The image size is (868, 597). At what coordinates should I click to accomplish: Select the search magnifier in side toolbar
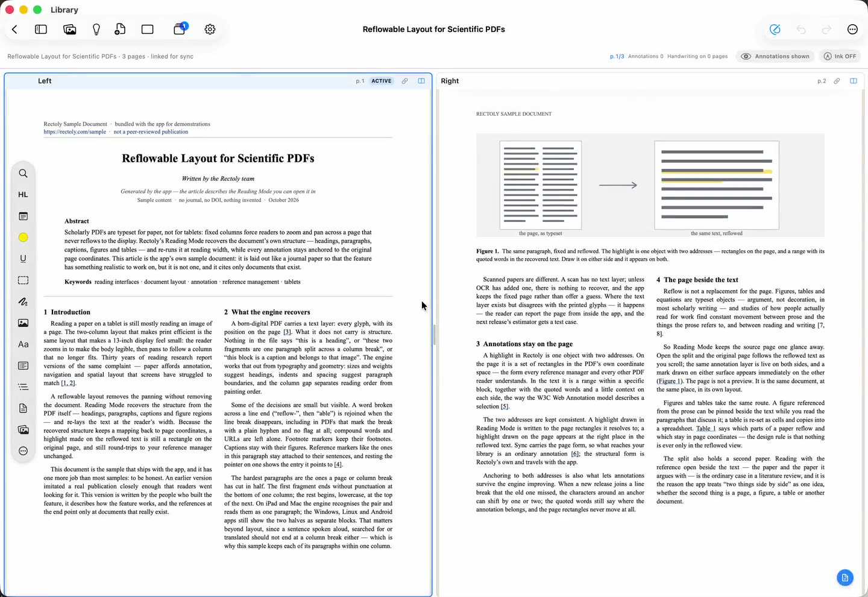[x=23, y=173]
